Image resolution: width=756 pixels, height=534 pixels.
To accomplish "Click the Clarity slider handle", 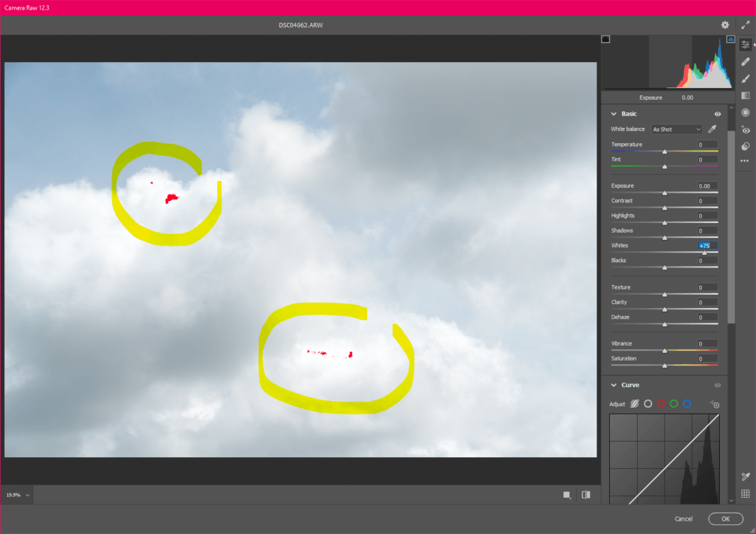I will click(x=664, y=309).
